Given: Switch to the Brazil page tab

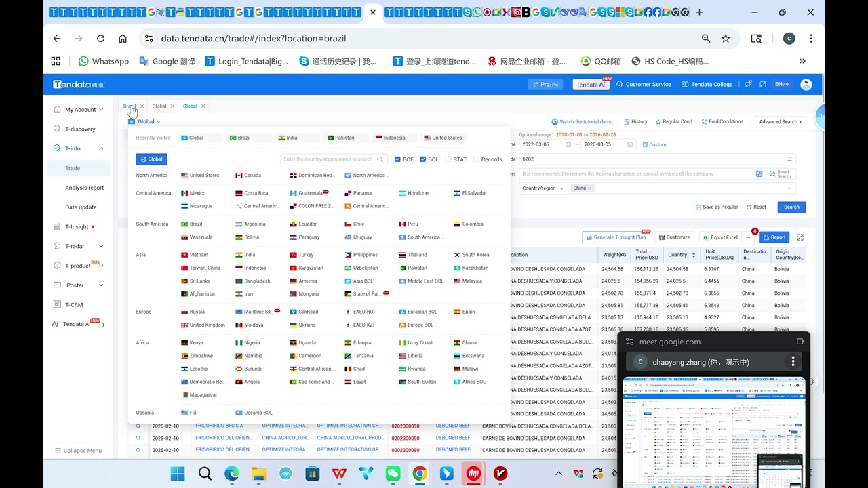Looking at the screenshot, I should [x=130, y=106].
